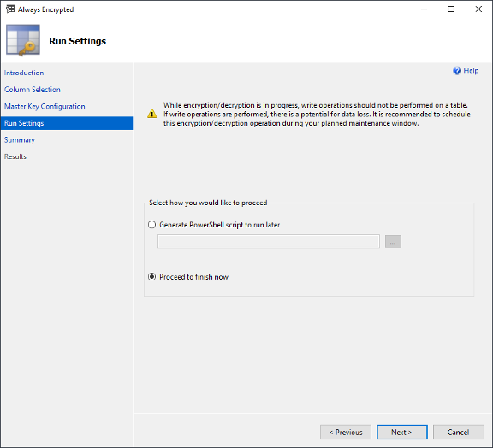Click the Results step in sidebar
Screen dimensions: 493x448
pyautogui.click(x=15, y=156)
